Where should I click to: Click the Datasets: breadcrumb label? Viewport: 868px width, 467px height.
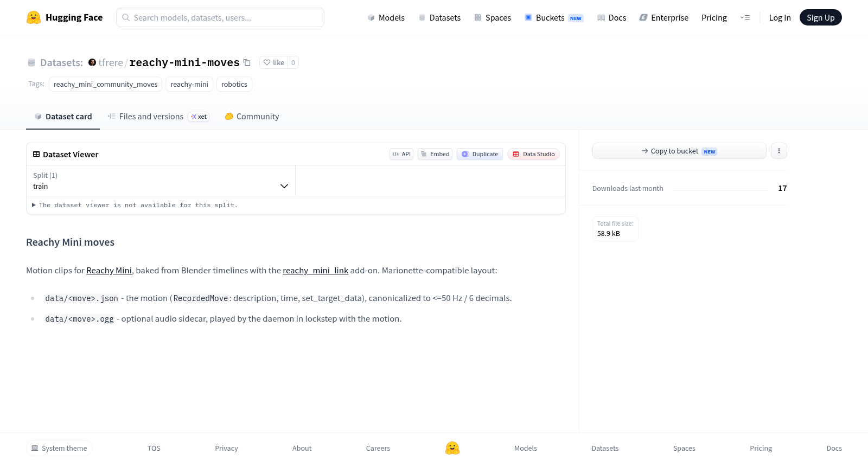61,62
